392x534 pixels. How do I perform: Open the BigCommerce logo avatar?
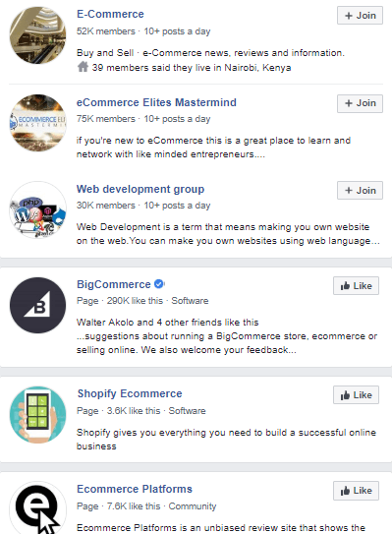point(37,305)
